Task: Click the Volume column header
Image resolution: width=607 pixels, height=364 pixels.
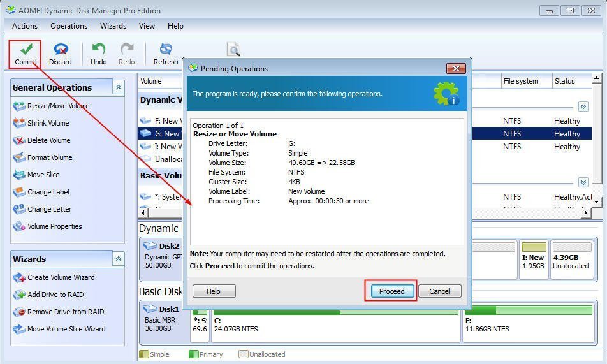Action: 160,81
